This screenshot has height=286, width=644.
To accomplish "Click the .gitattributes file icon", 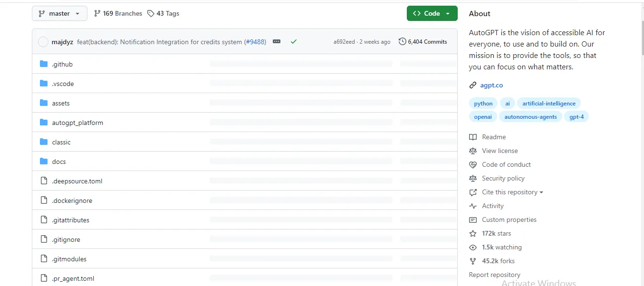I will (x=44, y=219).
